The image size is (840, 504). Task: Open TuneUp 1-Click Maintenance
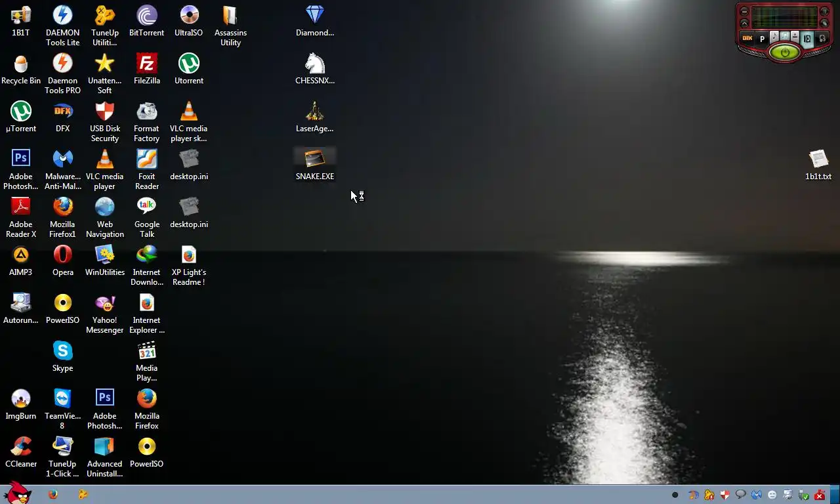click(x=62, y=457)
